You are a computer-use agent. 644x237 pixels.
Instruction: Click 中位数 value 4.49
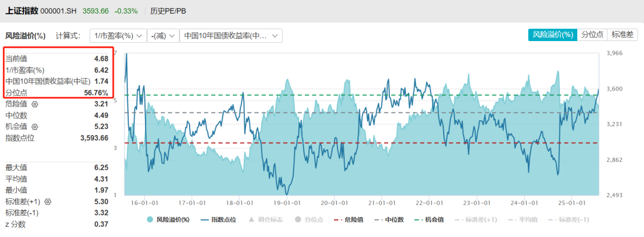click(101, 115)
